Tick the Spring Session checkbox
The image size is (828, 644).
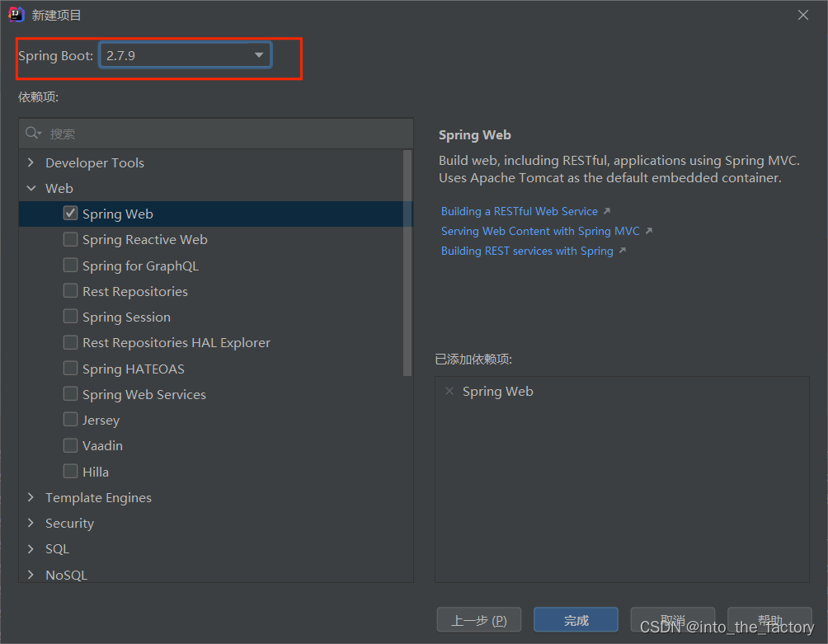(x=70, y=316)
